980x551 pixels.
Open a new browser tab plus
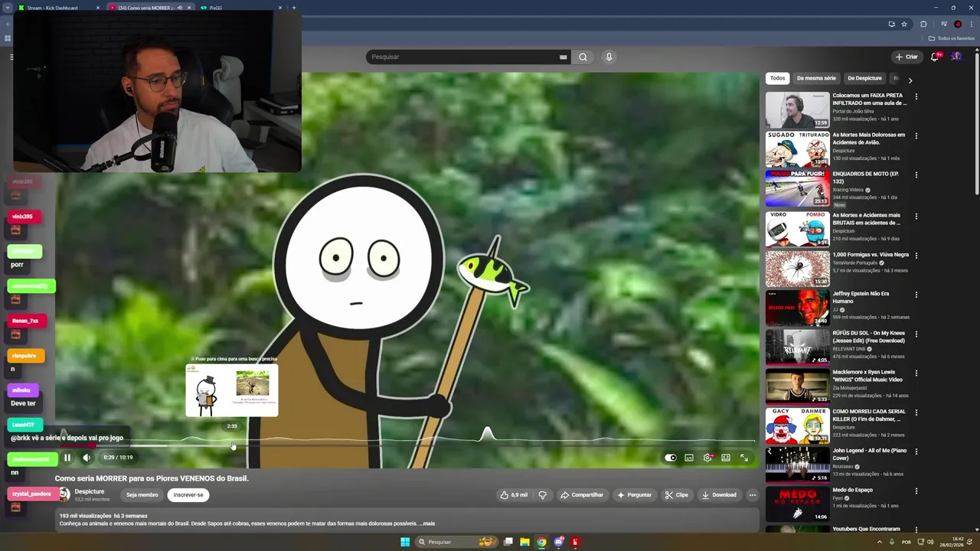click(x=294, y=8)
